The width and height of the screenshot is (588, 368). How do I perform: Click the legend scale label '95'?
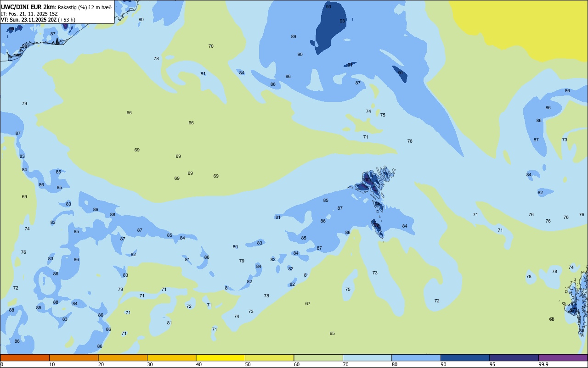pos(492,364)
